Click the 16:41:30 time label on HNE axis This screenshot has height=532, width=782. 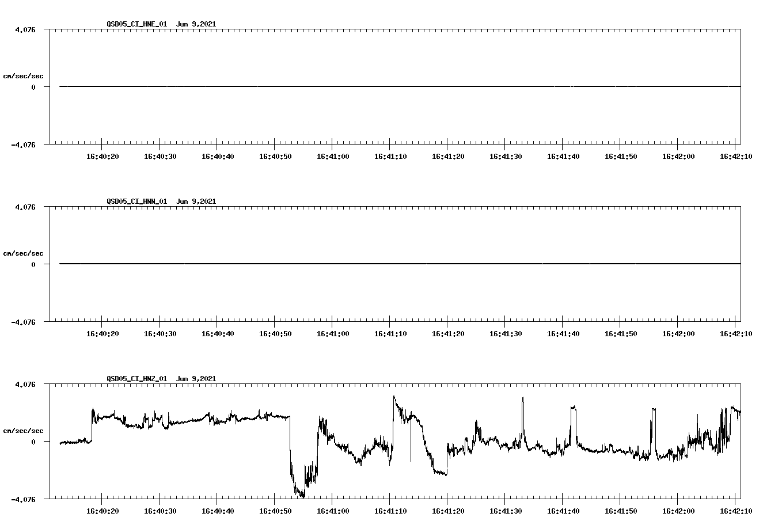(x=506, y=157)
